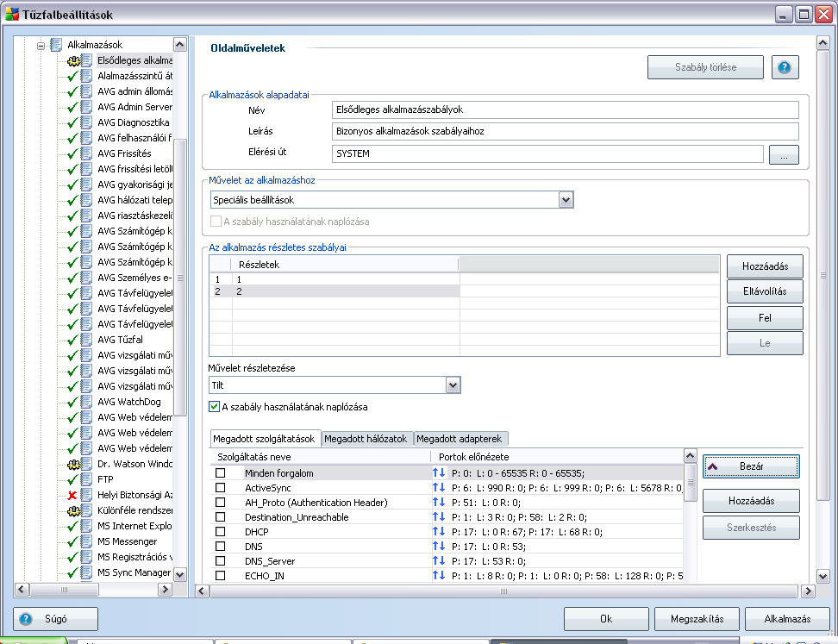Click the Alkalmazások folder list icon
838x644 pixels.
pos(55,45)
